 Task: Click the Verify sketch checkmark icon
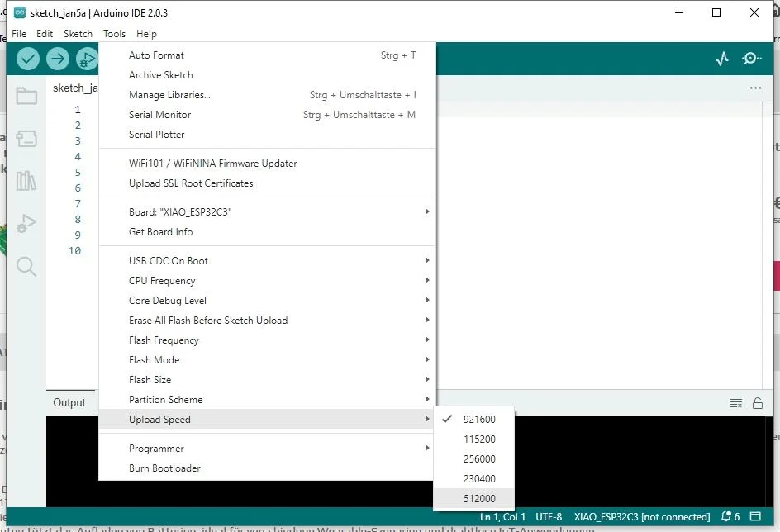click(x=28, y=59)
